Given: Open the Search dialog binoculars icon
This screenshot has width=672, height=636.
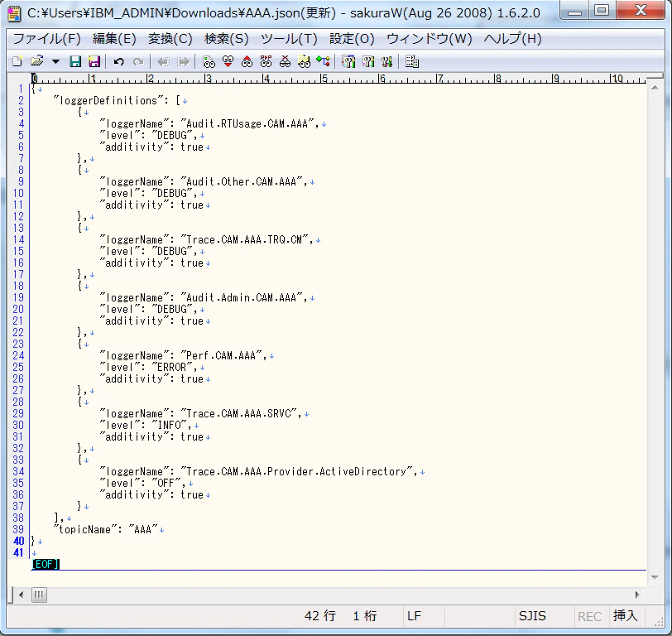Looking at the screenshot, I should (x=209, y=62).
